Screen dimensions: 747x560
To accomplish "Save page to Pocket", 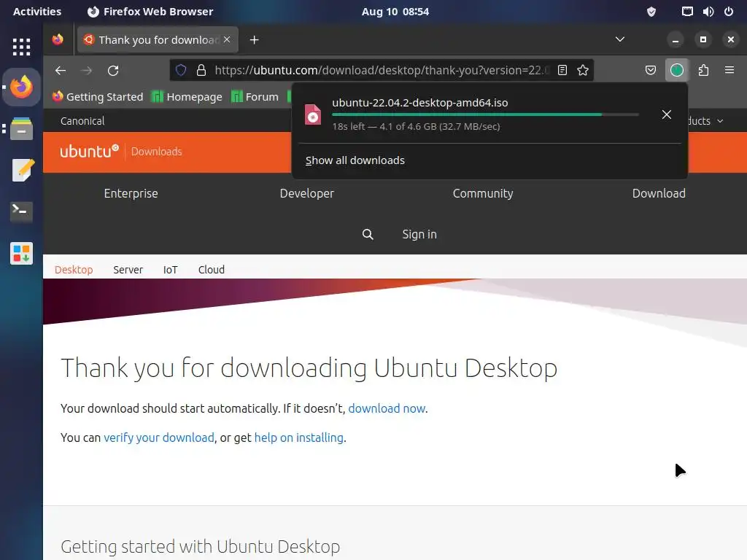I will (651, 71).
